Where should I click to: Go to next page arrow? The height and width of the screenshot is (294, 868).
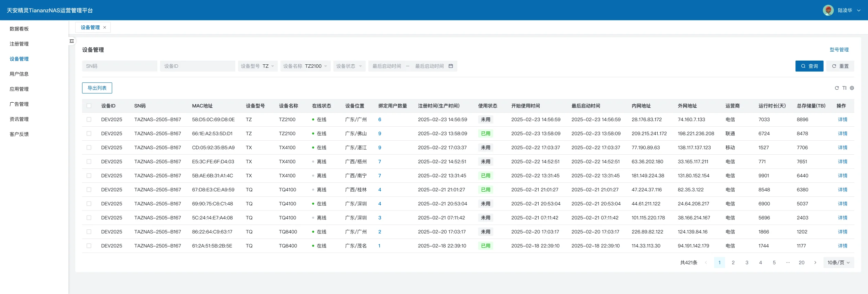coord(815,263)
